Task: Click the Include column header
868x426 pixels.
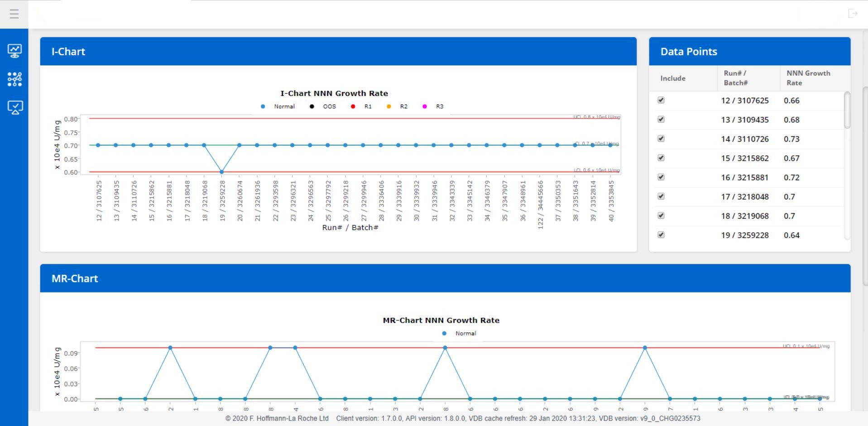Action: coord(673,78)
